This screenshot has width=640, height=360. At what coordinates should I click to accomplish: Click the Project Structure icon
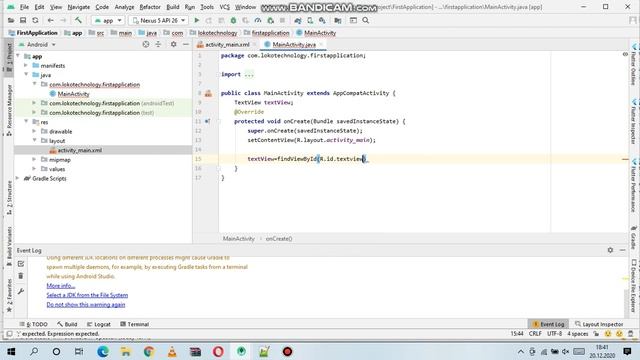pyautogui.click(x=338, y=20)
